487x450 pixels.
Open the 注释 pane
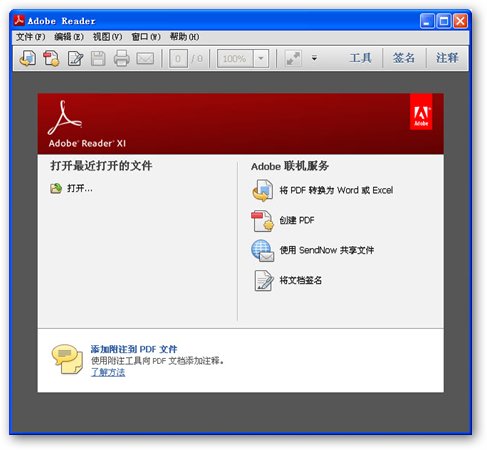447,58
